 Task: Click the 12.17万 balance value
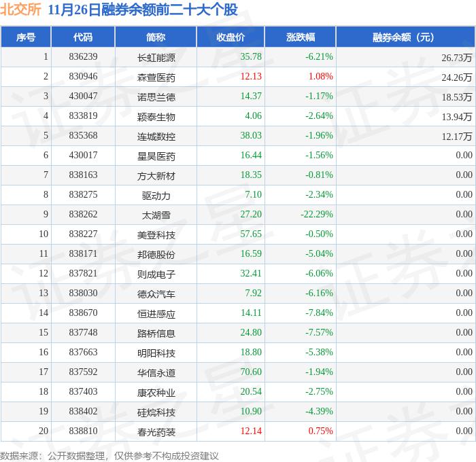pyautogui.click(x=456, y=136)
